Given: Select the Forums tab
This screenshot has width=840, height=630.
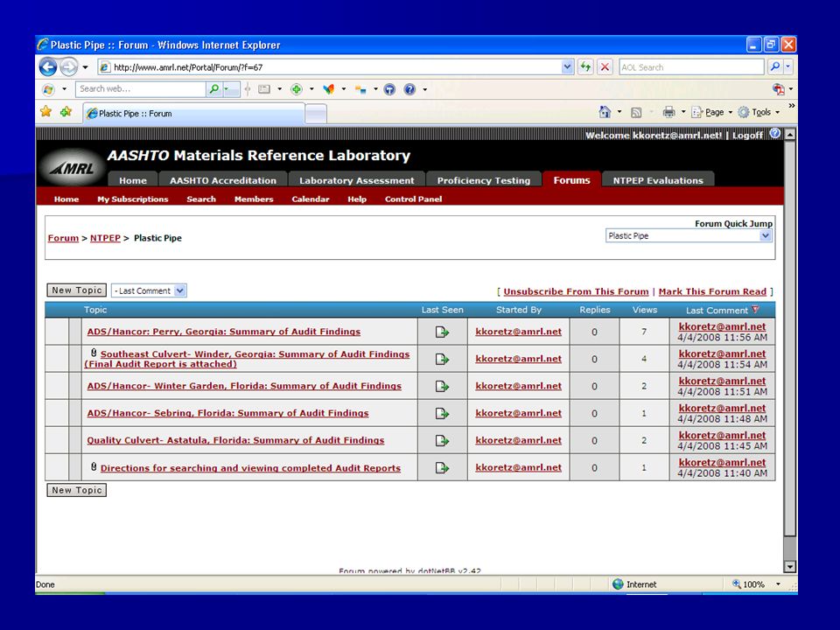Looking at the screenshot, I should (x=571, y=180).
